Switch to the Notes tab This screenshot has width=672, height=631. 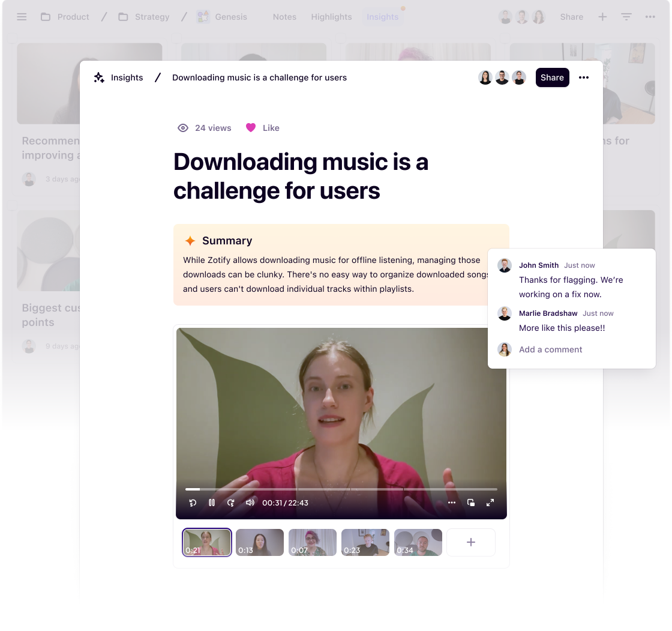coord(284,17)
